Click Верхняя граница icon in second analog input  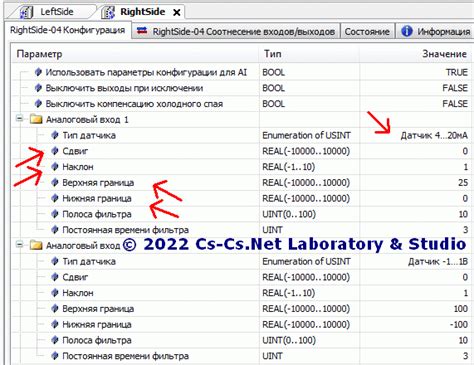click(55, 308)
